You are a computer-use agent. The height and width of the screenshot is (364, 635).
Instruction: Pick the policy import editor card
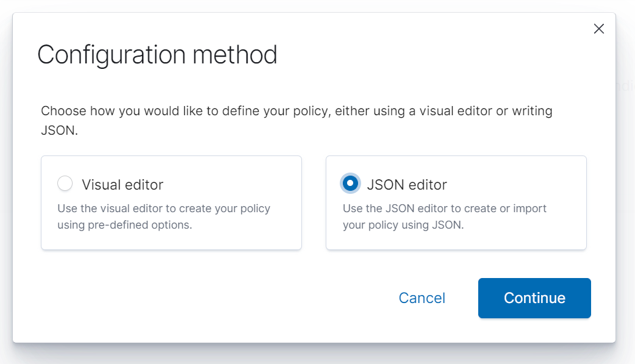click(x=456, y=202)
